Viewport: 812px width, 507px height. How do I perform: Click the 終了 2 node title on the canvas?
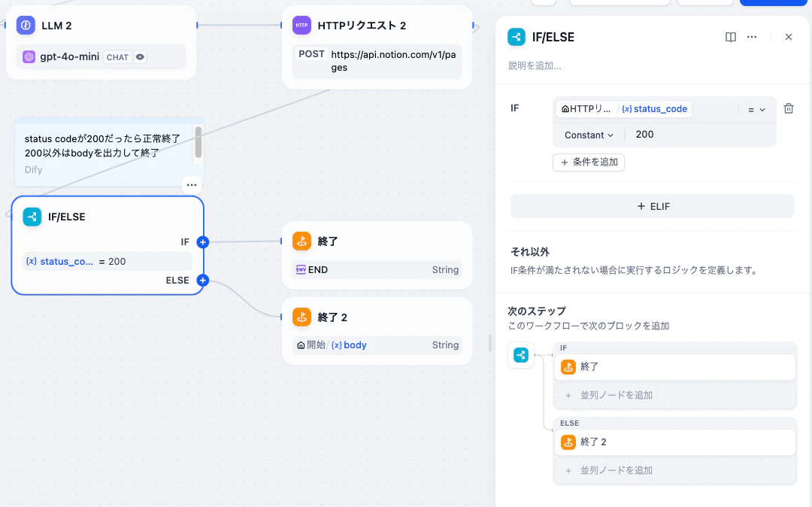pyautogui.click(x=332, y=317)
